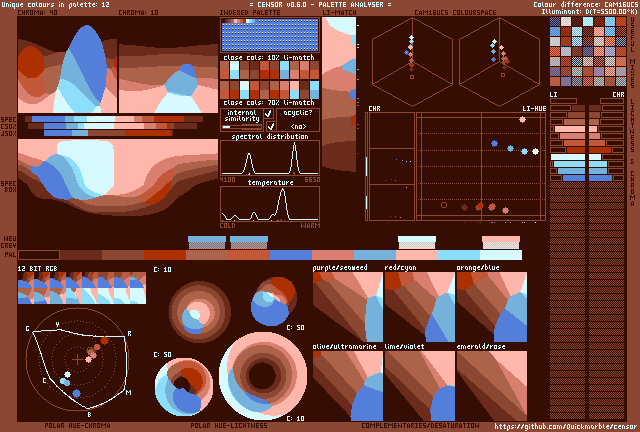Click the 'COLD' axis label
This screenshot has height=432, width=640.
tap(227, 225)
